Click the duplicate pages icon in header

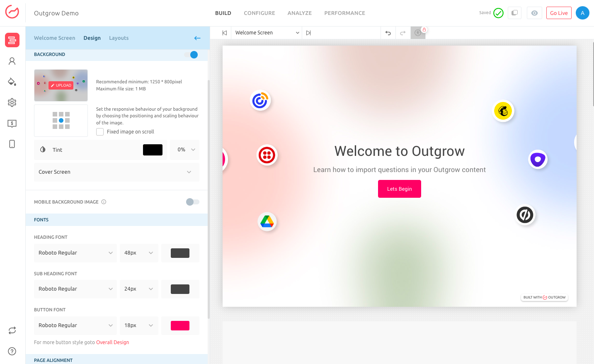(514, 13)
